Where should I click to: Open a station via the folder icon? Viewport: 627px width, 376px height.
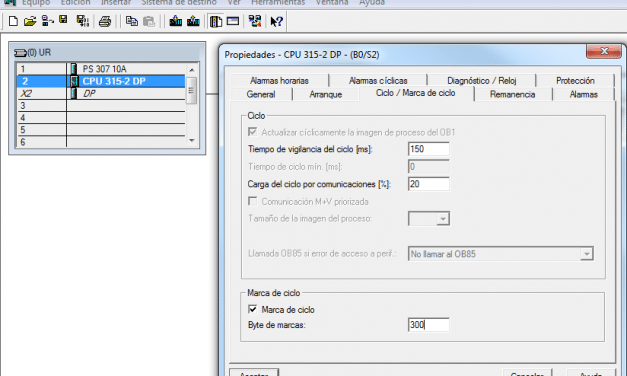coord(30,21)
